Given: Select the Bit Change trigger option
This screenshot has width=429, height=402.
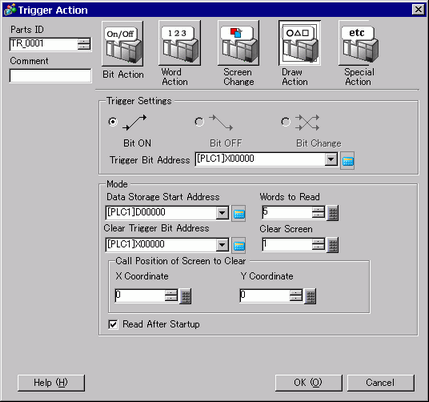Looking at the screenshot, I should click(285, 122).
